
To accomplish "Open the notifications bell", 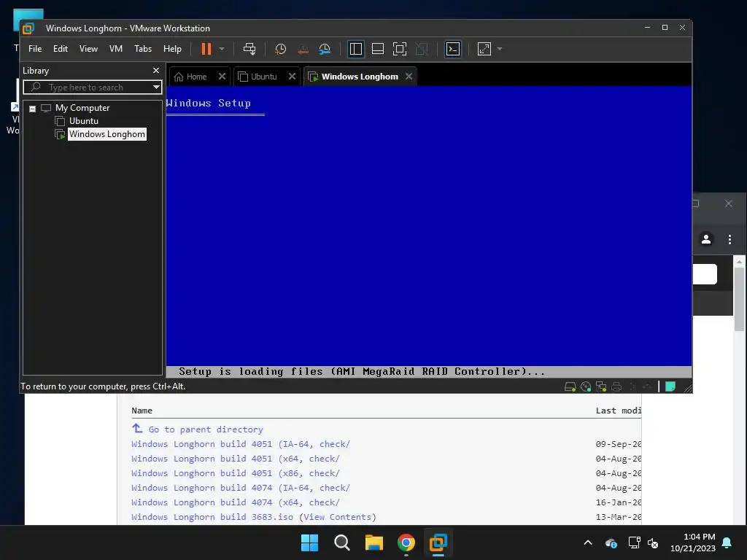I will pos(727,542).
